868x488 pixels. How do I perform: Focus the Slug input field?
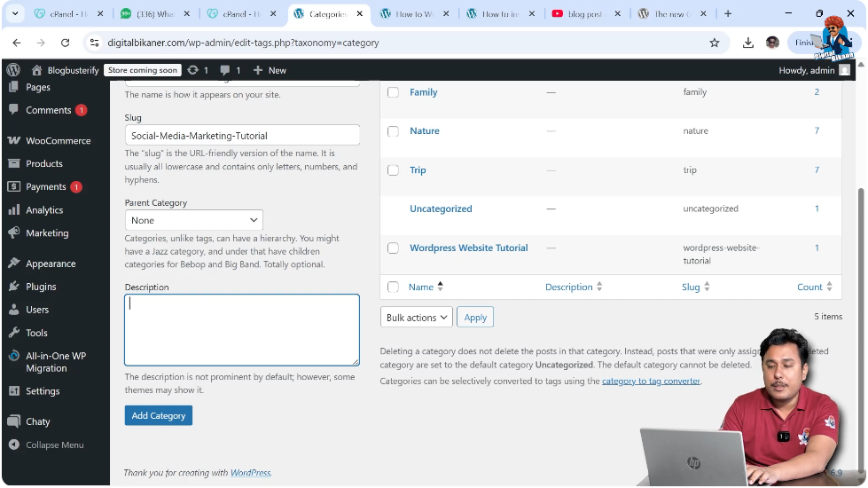click(x=242, y=135)
